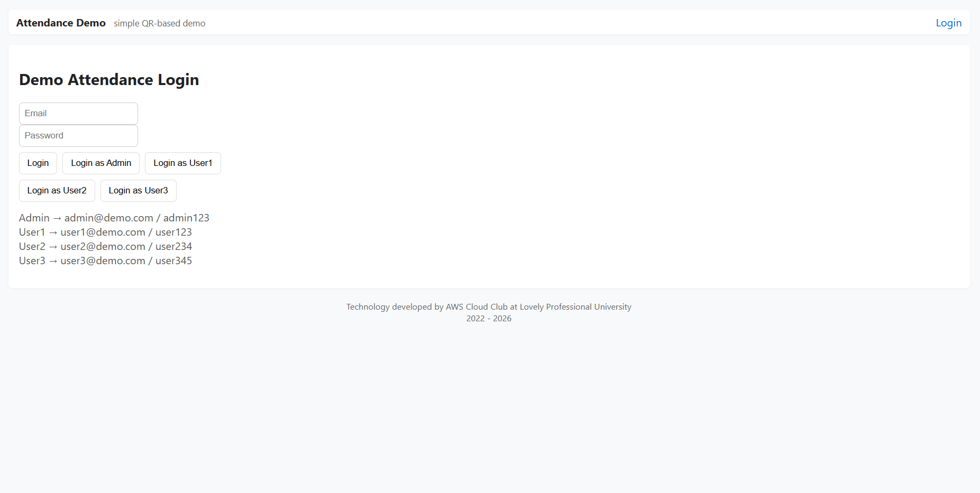Click the 2022 - 2026 footer years
This screenshot has width=980, height=493.
coord(489,319)
